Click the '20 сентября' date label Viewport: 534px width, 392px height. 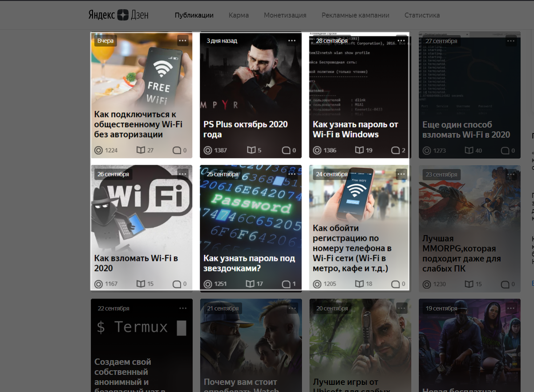(332, 308)
